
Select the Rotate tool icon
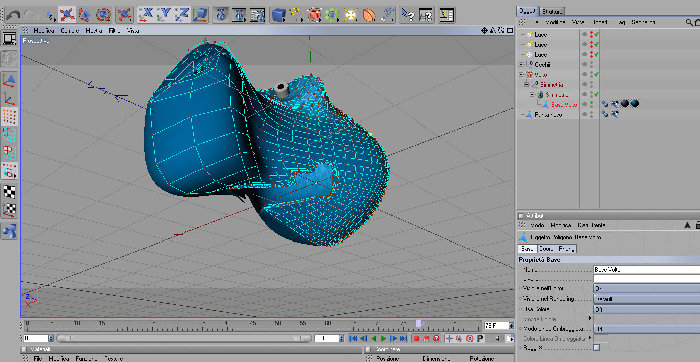pyautogui.click(x=103, y=15)
